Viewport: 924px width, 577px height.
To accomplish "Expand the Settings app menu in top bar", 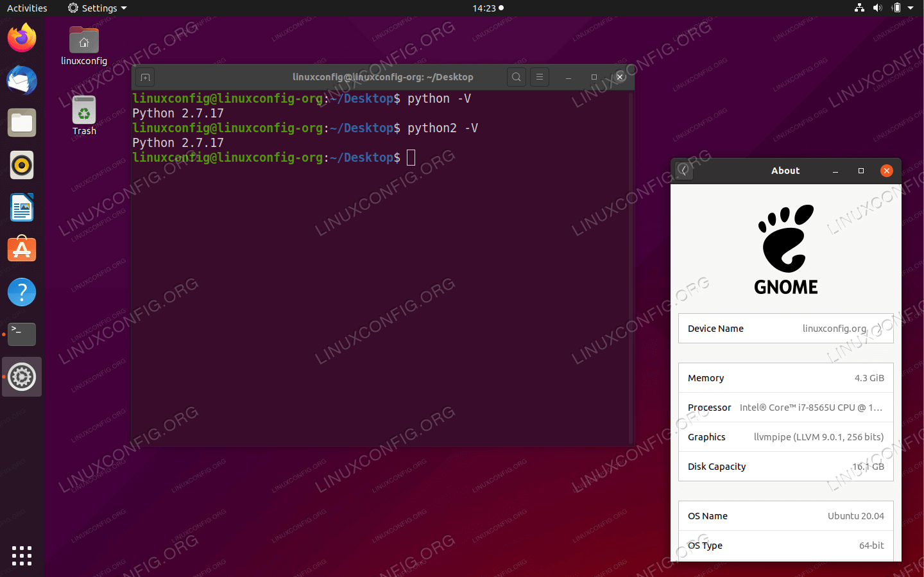I will [x=98, y=8].
